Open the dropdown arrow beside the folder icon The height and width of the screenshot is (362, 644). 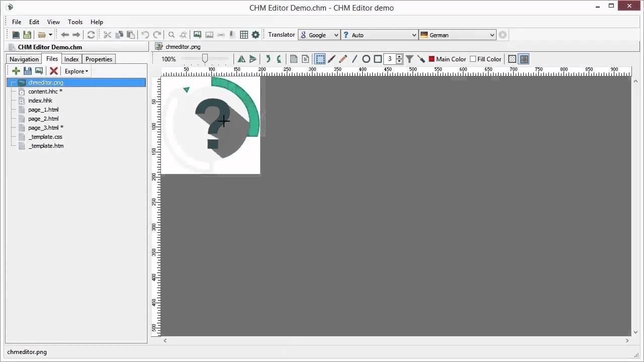tap(50, 35)
